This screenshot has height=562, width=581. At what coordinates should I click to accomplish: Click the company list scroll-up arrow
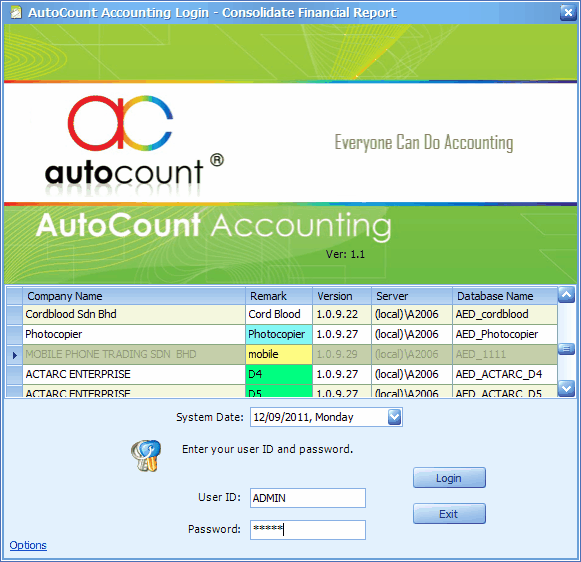tap(567, 295)
